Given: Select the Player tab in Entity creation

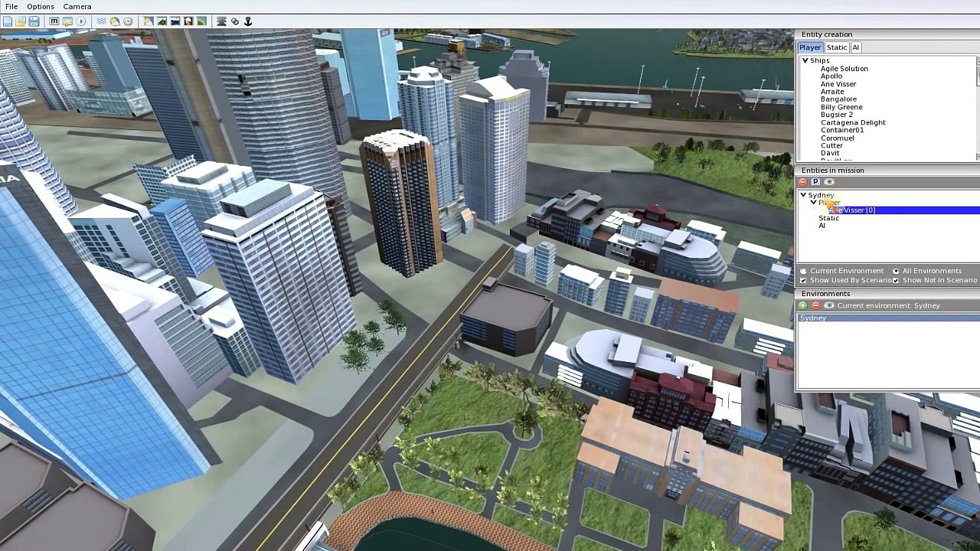Looking at the screenshot, I should [x=810, y=47].
